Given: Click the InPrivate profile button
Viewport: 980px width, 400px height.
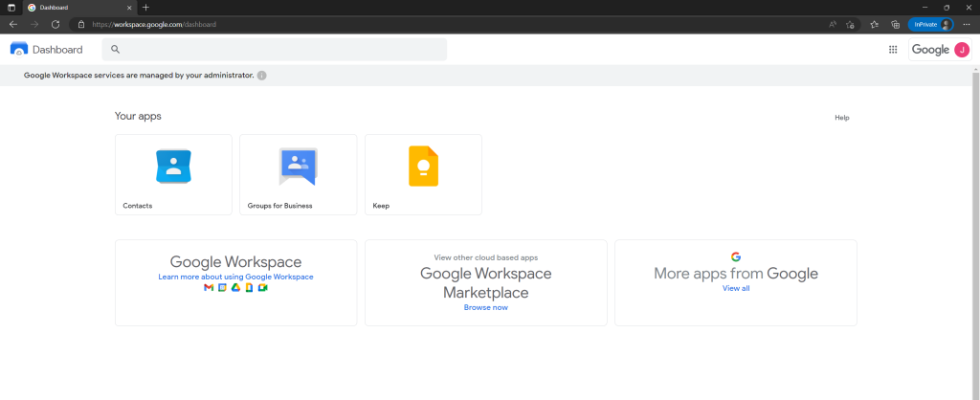Looking at the screenshot, I should click(x=930, y=24).
